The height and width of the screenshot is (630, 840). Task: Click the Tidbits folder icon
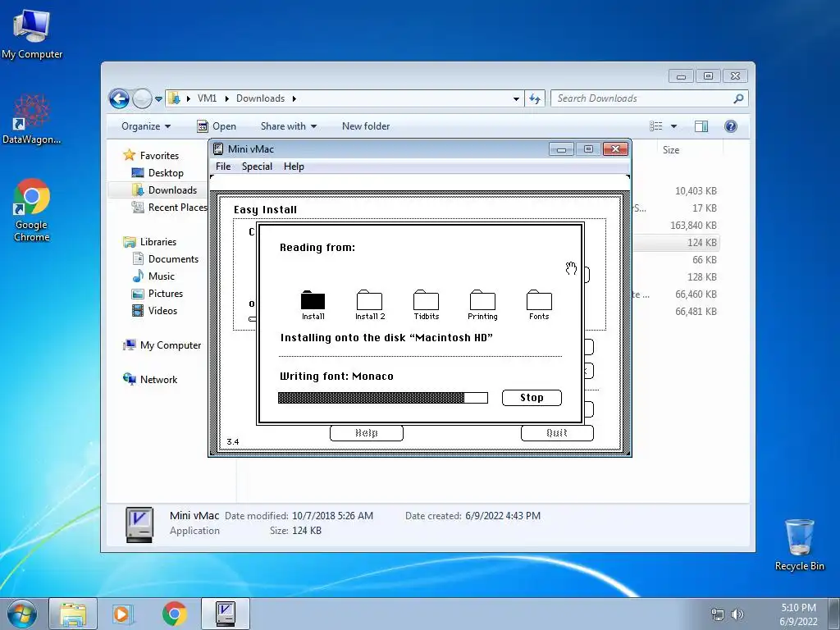pos(426,300)
